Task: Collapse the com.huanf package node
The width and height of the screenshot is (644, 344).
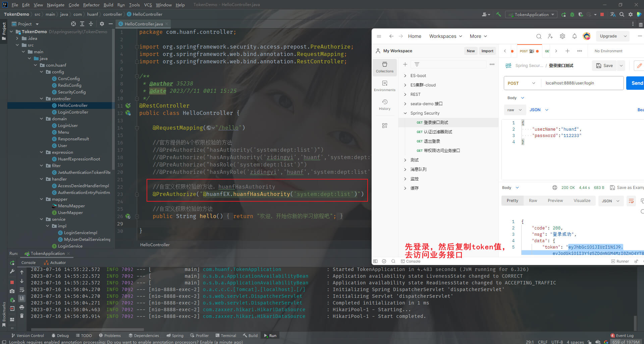Action: pyautogui.click(x=36, y=65)
